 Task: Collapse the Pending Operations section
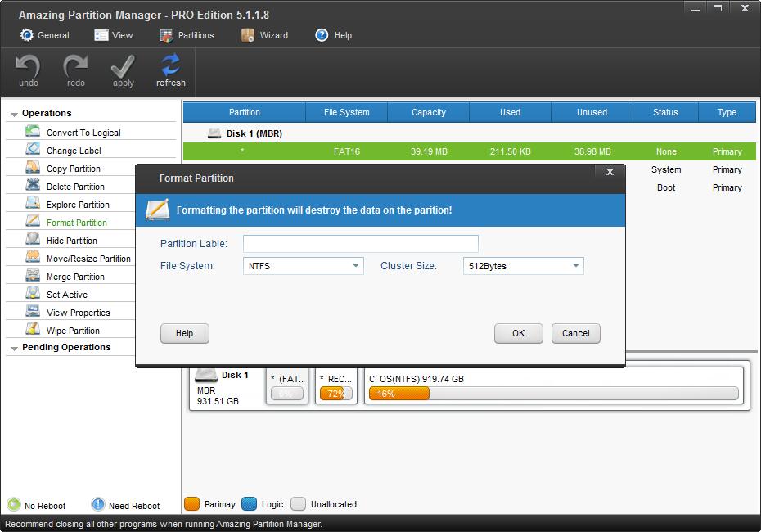pyautogui.click(x=14, y=348)
